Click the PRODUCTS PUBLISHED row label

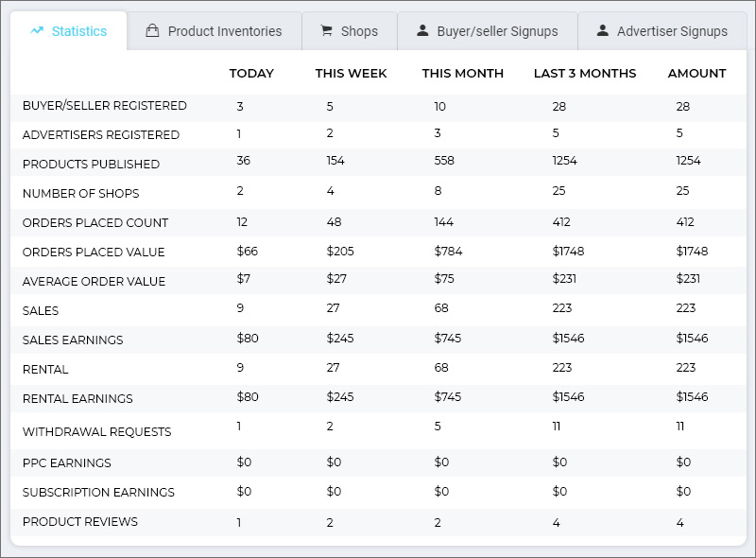91,165
